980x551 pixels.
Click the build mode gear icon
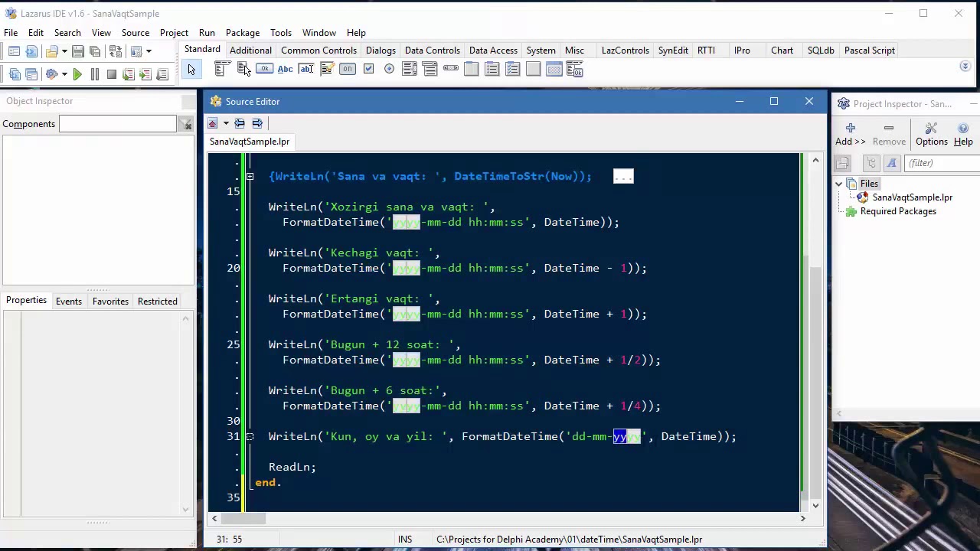(x=51, y=74)
